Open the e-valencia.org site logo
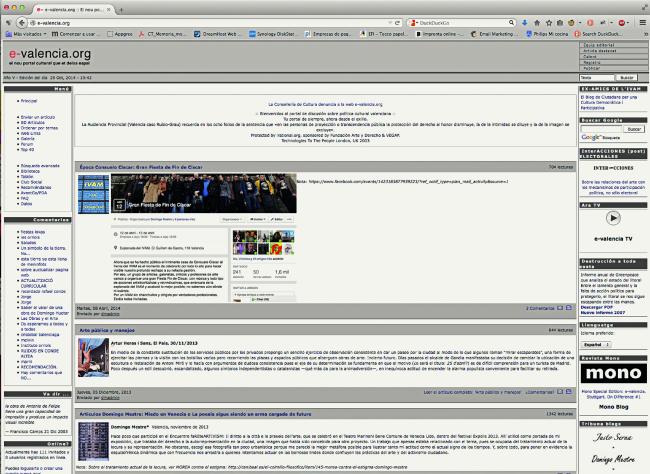Screen dimensions: 650x474 click(x=50, y=54)
